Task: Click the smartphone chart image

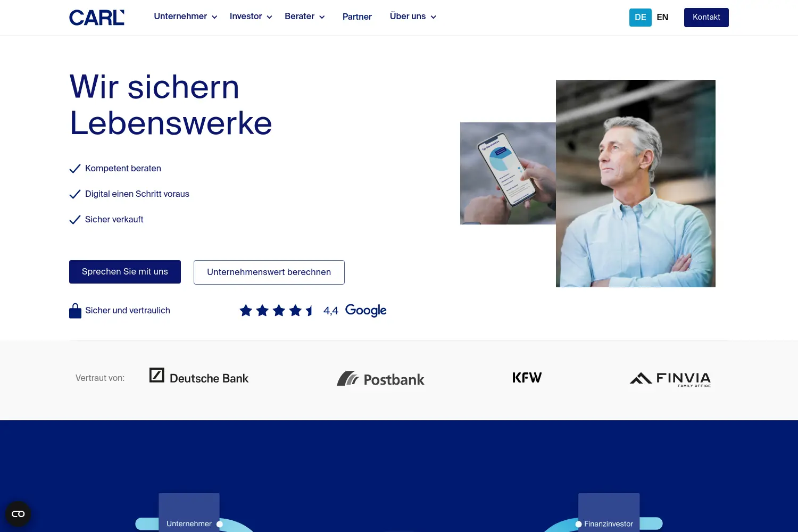Action: point(508,173)
